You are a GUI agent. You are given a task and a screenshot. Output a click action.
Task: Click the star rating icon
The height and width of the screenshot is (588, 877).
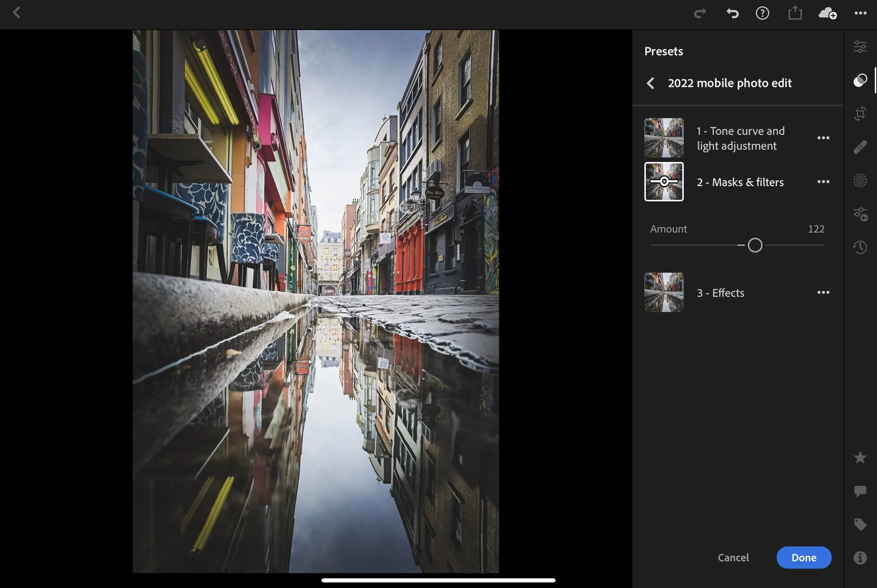[x=860, y=458]
